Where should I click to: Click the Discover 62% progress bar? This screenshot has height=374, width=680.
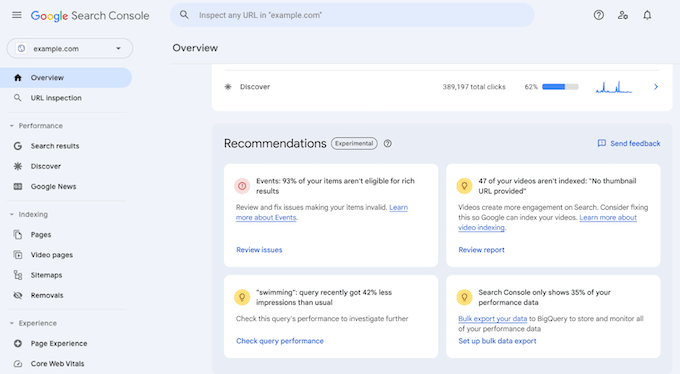tap(560, 87)
